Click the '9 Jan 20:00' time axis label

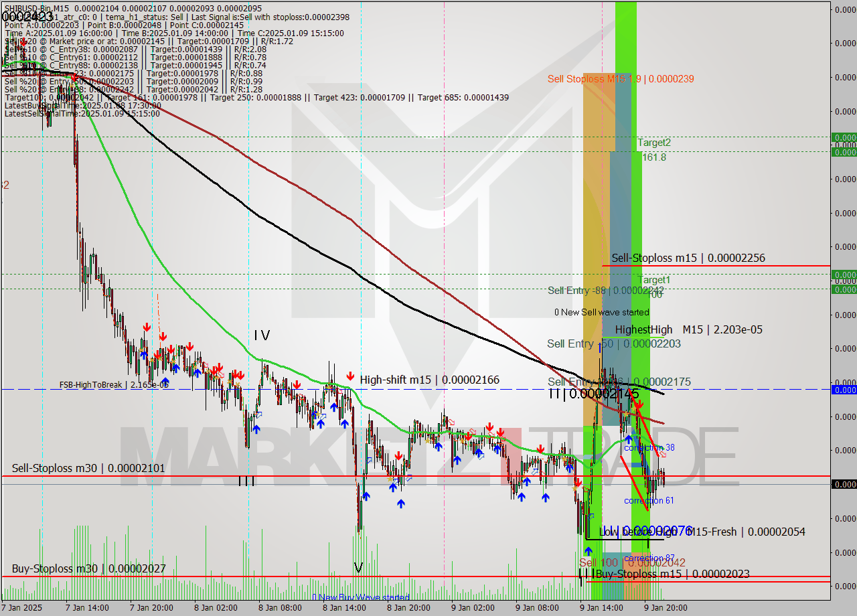(666, 608)
